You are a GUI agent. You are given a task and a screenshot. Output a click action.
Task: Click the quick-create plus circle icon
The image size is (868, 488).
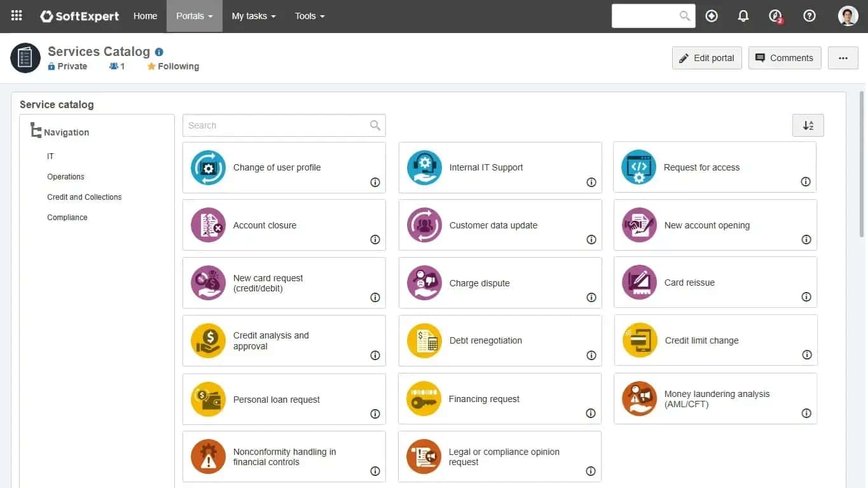pos(712,16)
